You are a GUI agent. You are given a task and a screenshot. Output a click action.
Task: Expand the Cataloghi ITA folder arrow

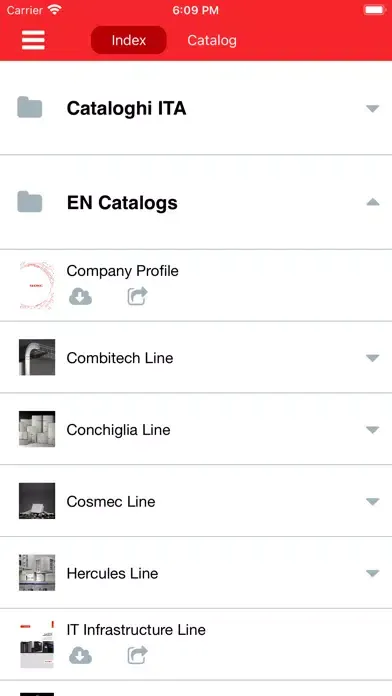(x=372, y=108)
